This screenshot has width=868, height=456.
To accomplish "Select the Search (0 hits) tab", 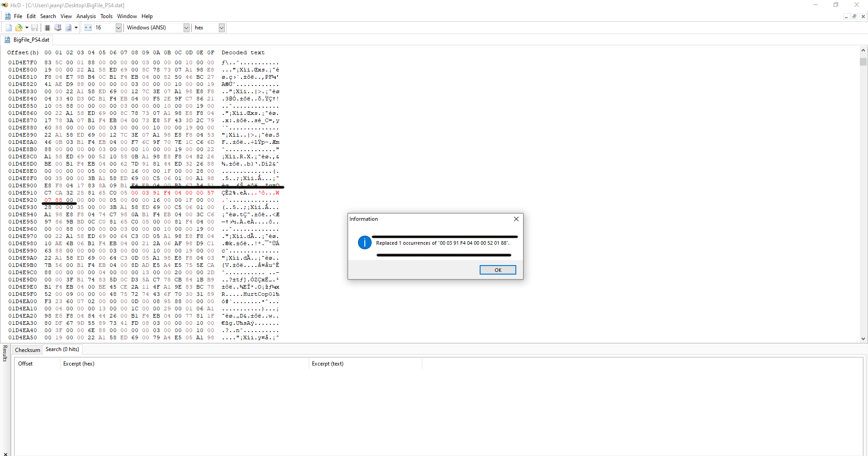I will point(62,349).
